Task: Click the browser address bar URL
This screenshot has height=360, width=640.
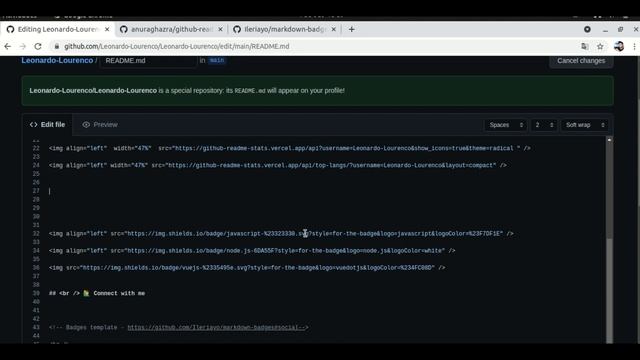Action: [x=177, y=47]
